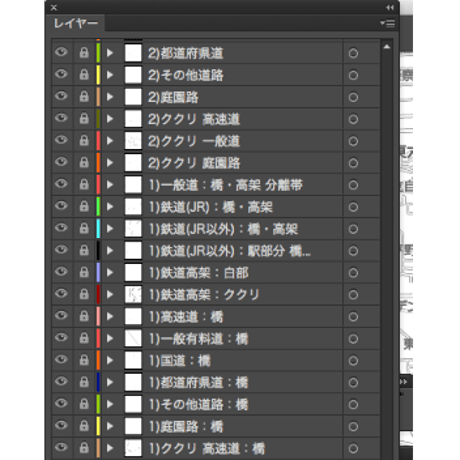
Task: Click thumbnail of 2)ククリ 一般道 layer
Action: point(133,141)
